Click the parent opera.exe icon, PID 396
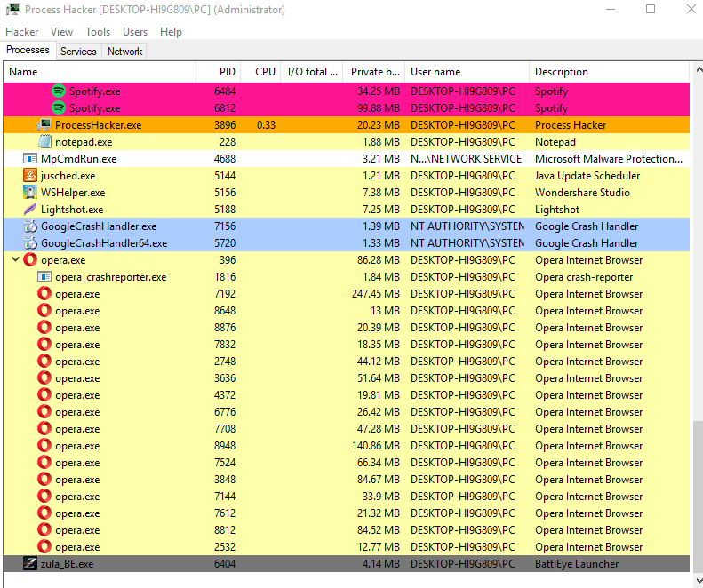Screen dimensions: 703x588 (x=30, y=260)
